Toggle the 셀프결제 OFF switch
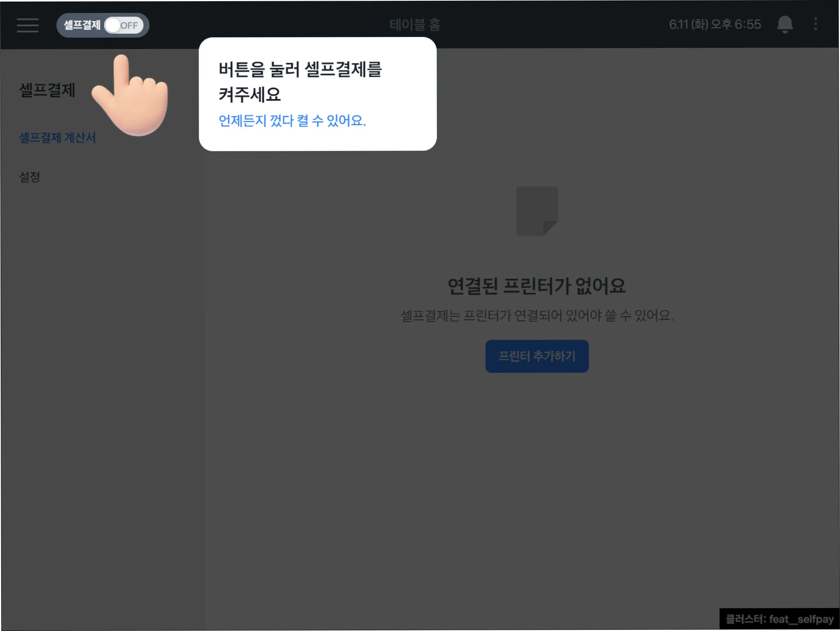840x631 pixels. pyautogui.click(x=123, y=25)
